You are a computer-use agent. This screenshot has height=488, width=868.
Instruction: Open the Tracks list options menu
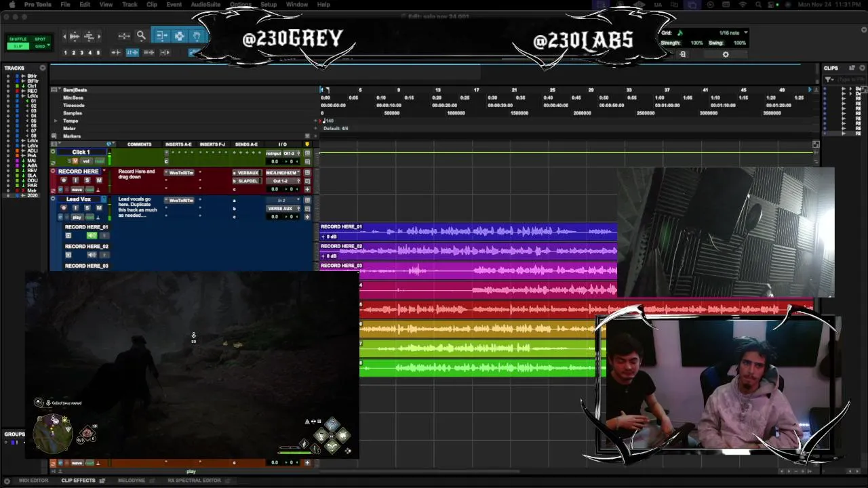pyautogui.click(x=43, y=68)
